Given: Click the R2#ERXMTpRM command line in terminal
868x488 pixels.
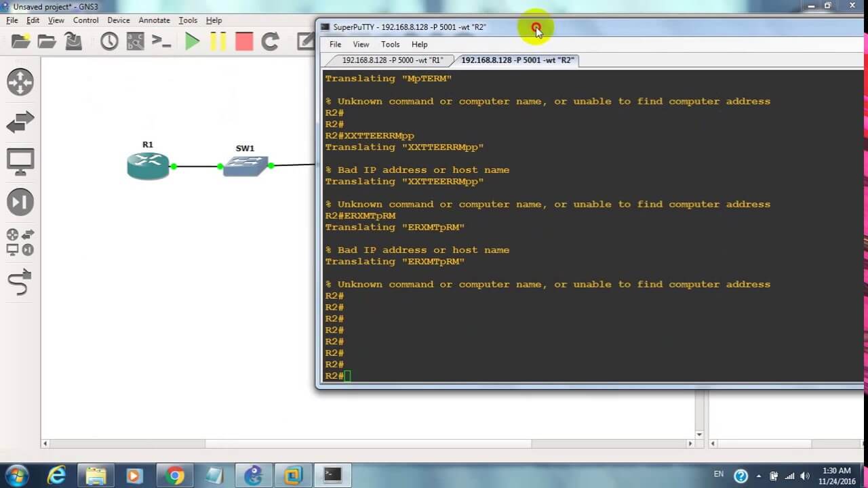Looking at the screenshot, I should pyautogui.click(x=360, y=216).
